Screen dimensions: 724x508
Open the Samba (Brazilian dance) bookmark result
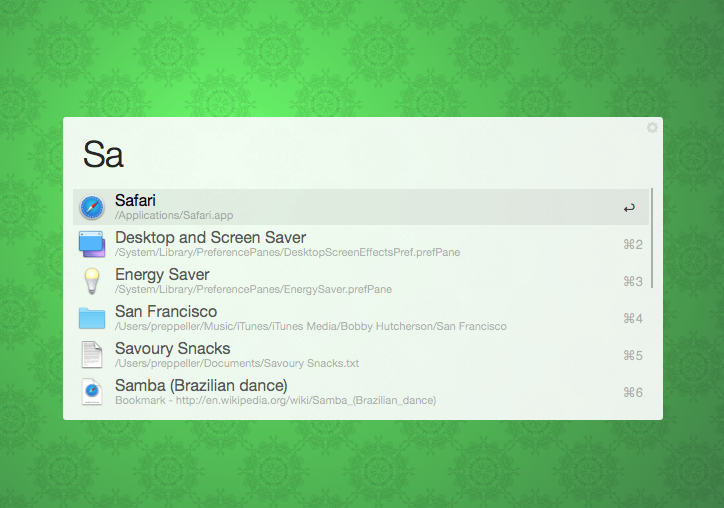tap(201, 386)
